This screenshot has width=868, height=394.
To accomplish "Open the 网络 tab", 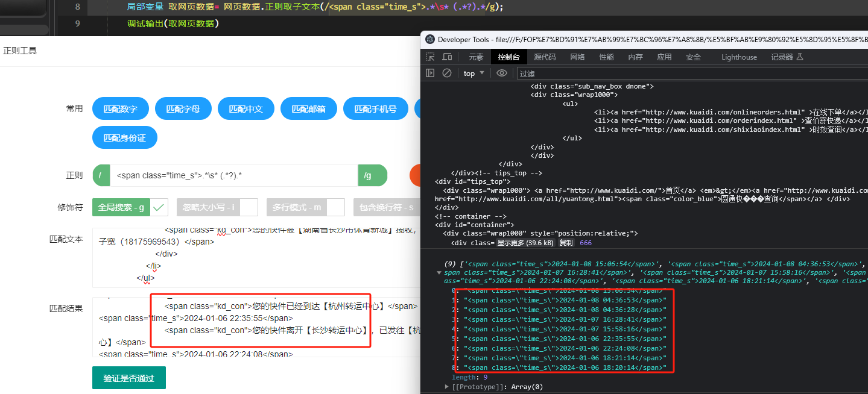I will pyautogui.click(x=577, y=57).
